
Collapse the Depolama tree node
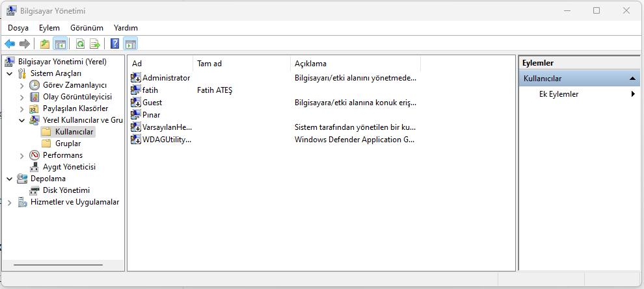[x=10, y=179]
